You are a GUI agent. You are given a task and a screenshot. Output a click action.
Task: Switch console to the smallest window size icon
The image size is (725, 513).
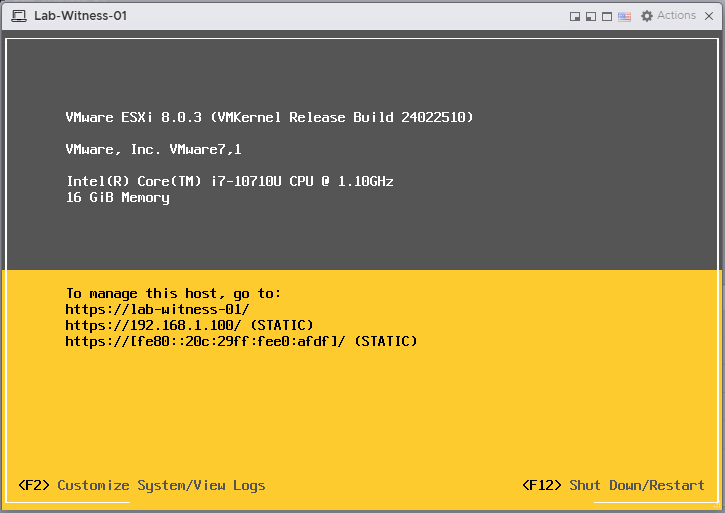point(575,16)
